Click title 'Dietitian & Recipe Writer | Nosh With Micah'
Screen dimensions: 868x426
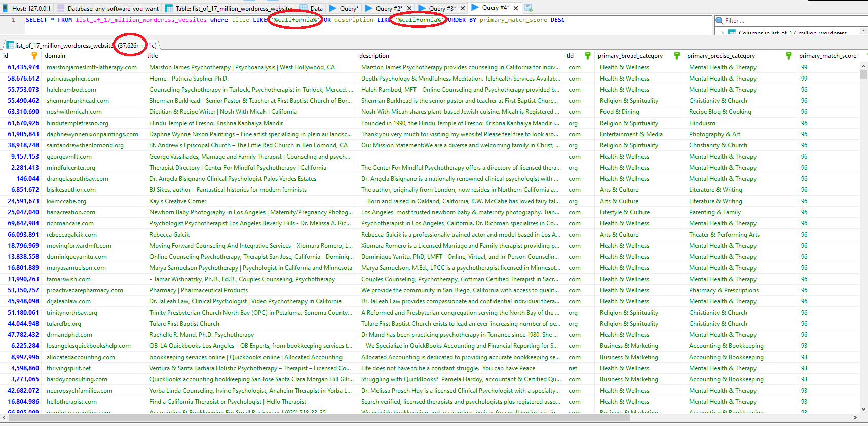tap(223, 112)
